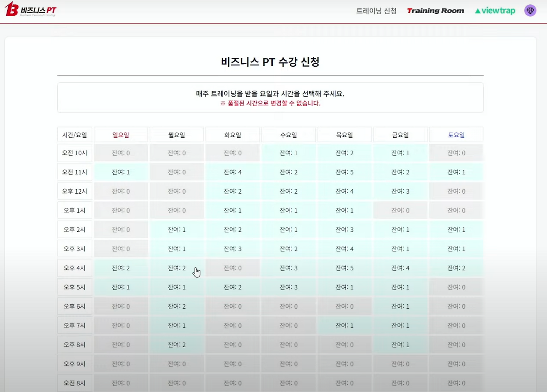Choose 월요일 오후 3시 slot
The image size is (547, 392).
point(176,249)
